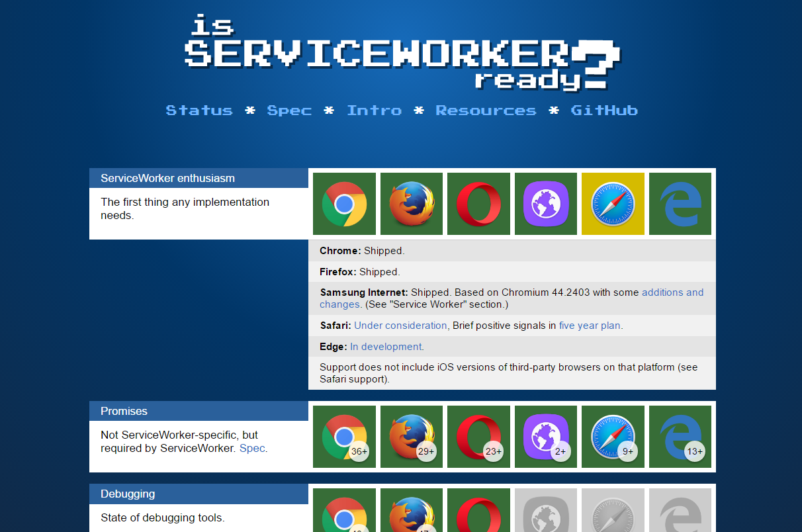802x532 pixels.
Task: Click greyed Samsung Internet icon in Debugging row
Action: (546, 510)
